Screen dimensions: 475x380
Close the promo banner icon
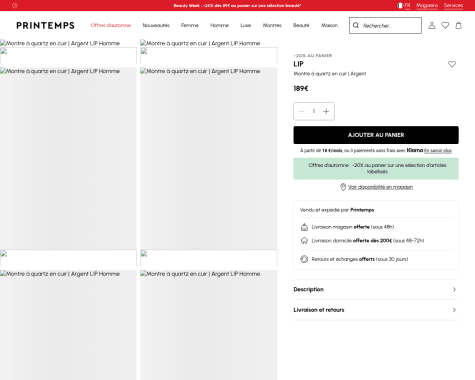15,6
